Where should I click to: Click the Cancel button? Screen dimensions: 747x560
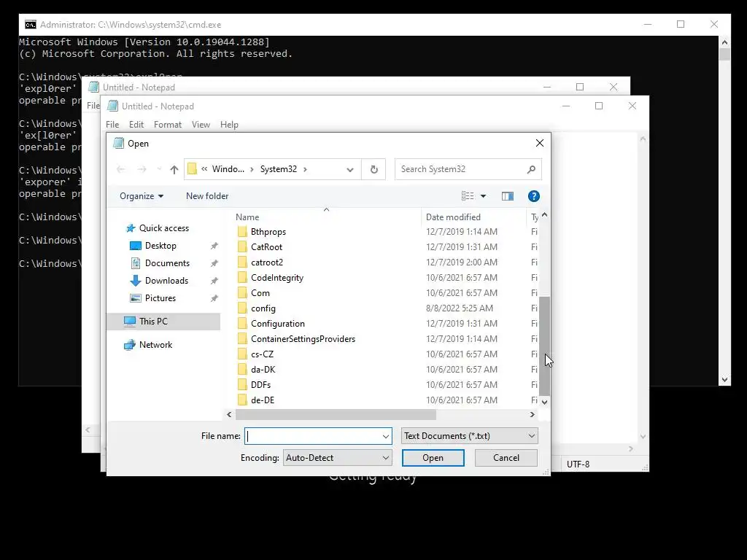[x=506, y=458]
